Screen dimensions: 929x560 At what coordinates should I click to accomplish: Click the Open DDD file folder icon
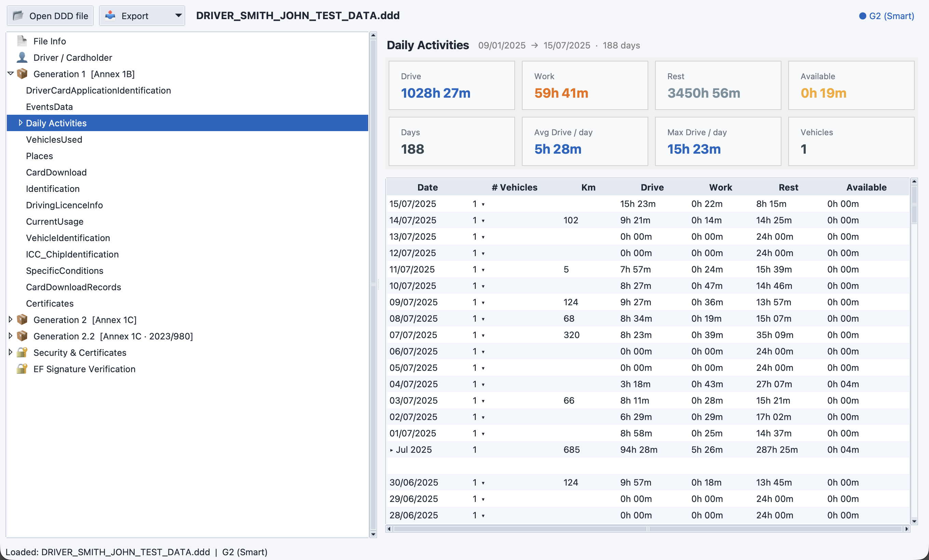tap(18, 16)
